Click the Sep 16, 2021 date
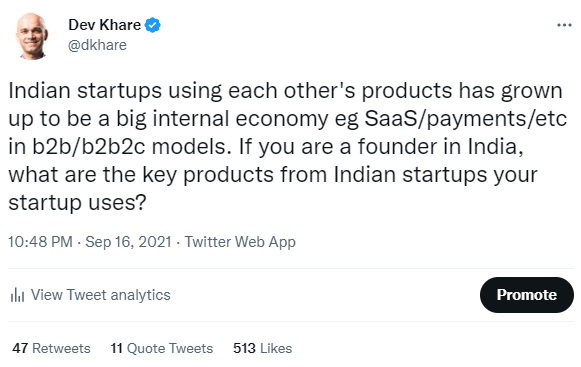This screenshot has height=367, width=581. [128, 242]
